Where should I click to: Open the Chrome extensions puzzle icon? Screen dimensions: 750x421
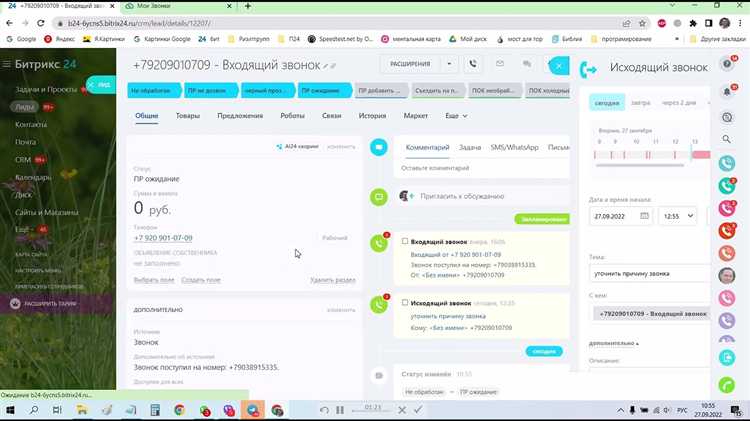pos(693,23)
